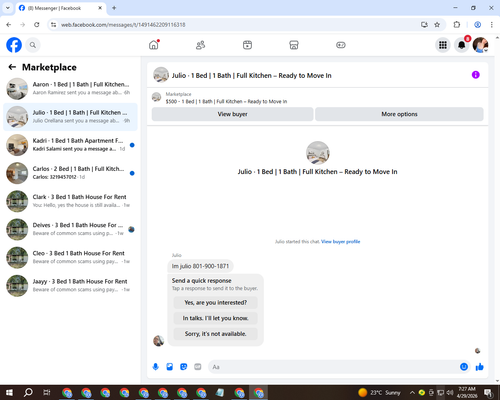Viewport: 500px width, 400px height.
Task: Open the Carlos 2 Bed conversation
Action: (70, 173)
